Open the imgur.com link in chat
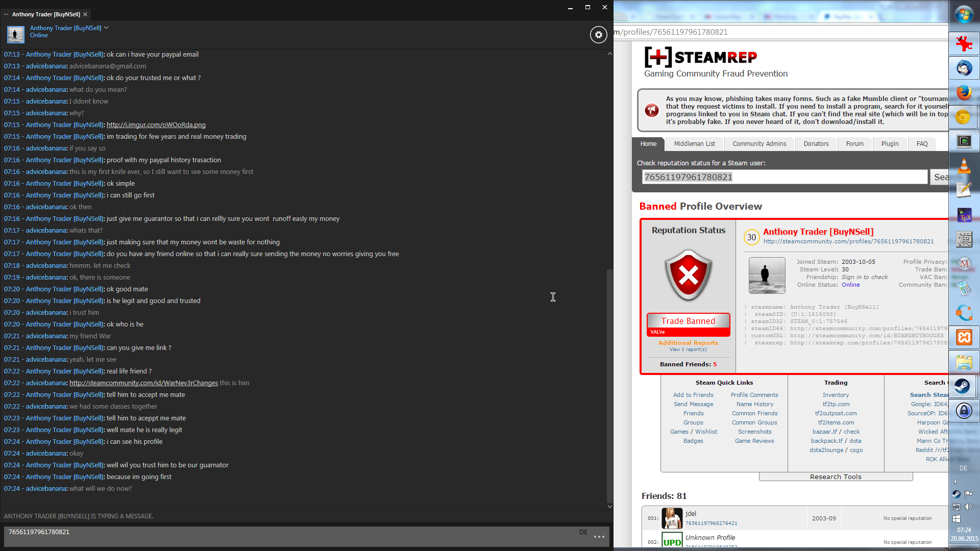Viewport: 980px width, 551px height. pyautogui.click(x=156, y=125)
